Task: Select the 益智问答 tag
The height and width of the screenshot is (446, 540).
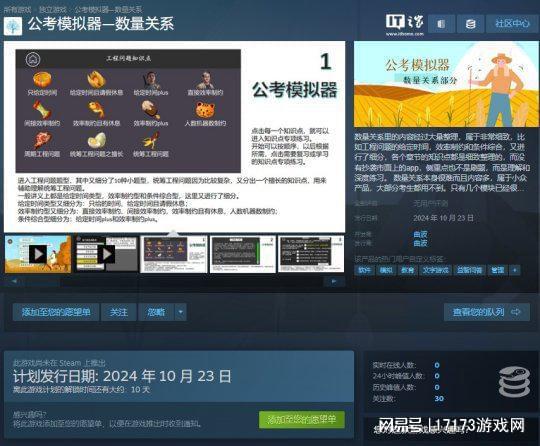Action: (x=469, y=270)
